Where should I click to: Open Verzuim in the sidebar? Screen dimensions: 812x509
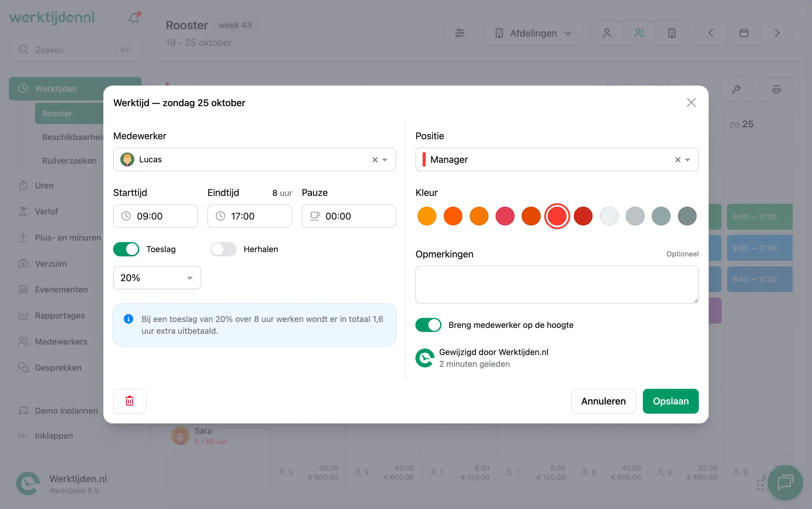point(51,264)
